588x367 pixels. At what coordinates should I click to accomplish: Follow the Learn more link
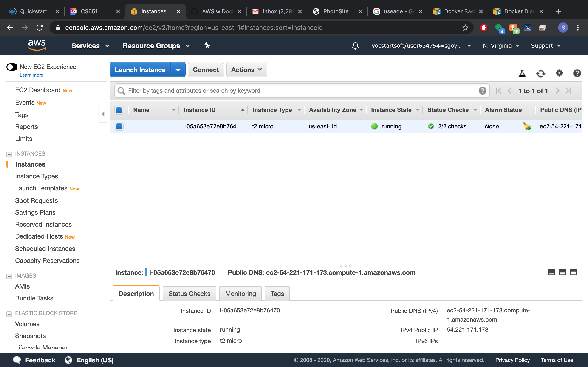tap(31, 75)
